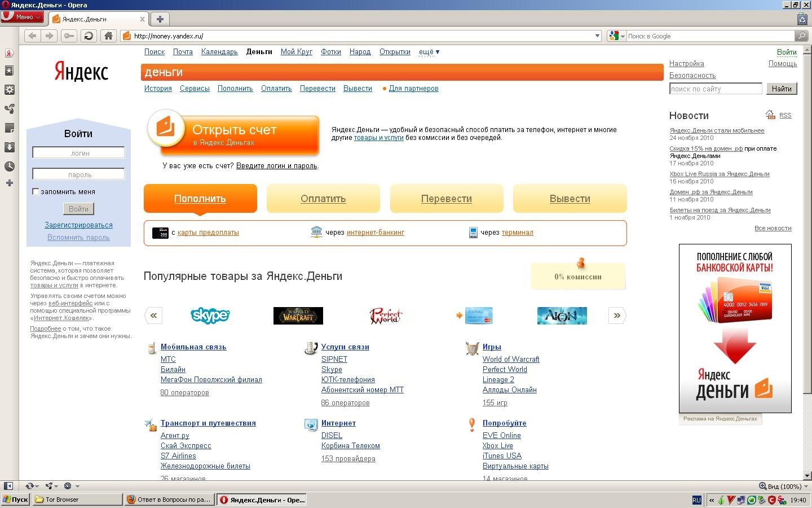Open the интернет-банкинг link
This screenshot has width=812, height=508.
click(376, 233)
